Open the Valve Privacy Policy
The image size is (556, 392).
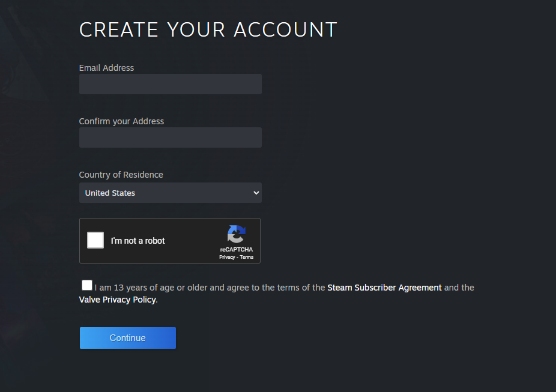pyautogui.click(x=116, y=299)
